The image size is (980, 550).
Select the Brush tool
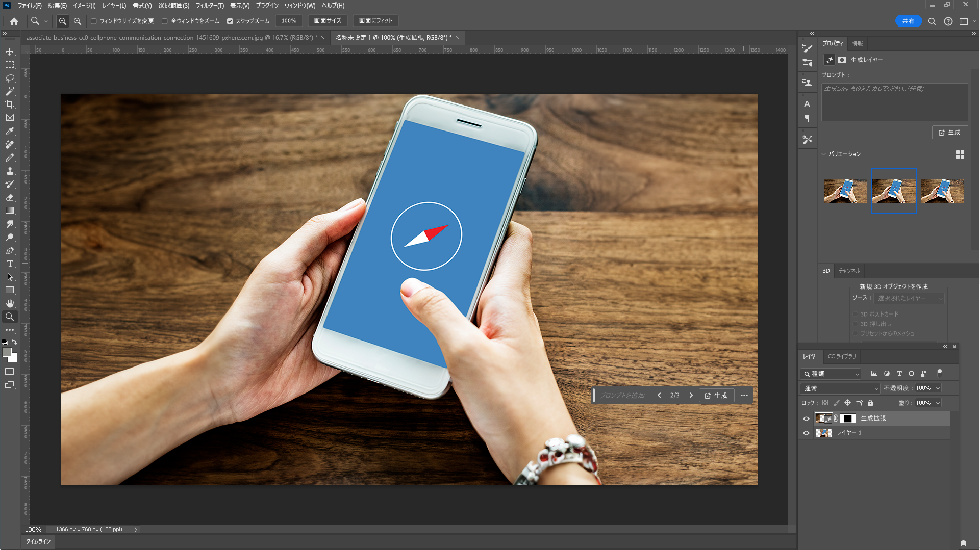click(10, 158)
